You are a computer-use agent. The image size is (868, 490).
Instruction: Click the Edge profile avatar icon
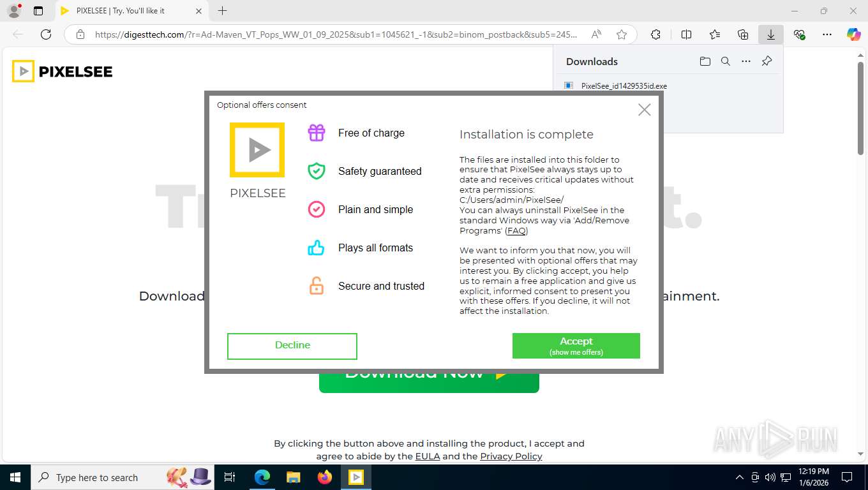(x=13, y=11)
